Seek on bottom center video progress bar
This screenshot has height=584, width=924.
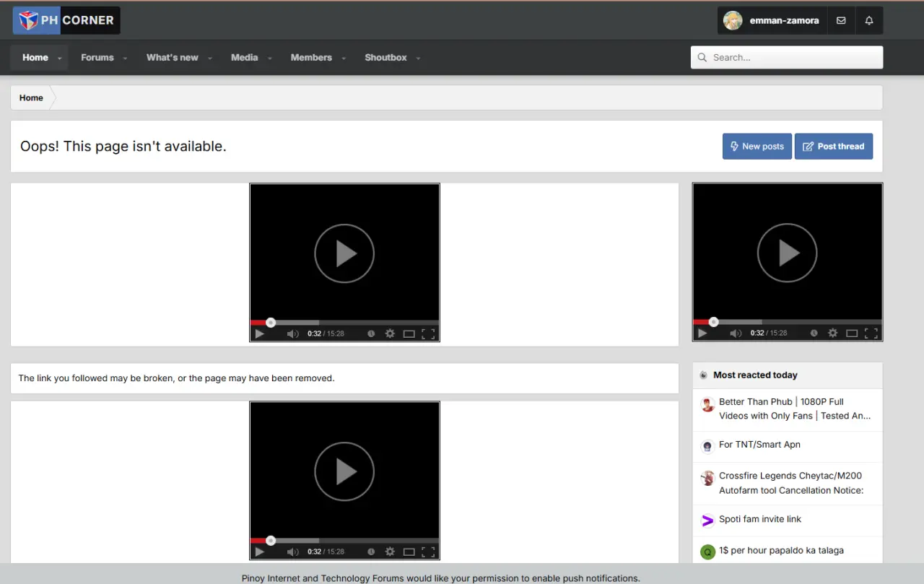[x=344, y=541]
